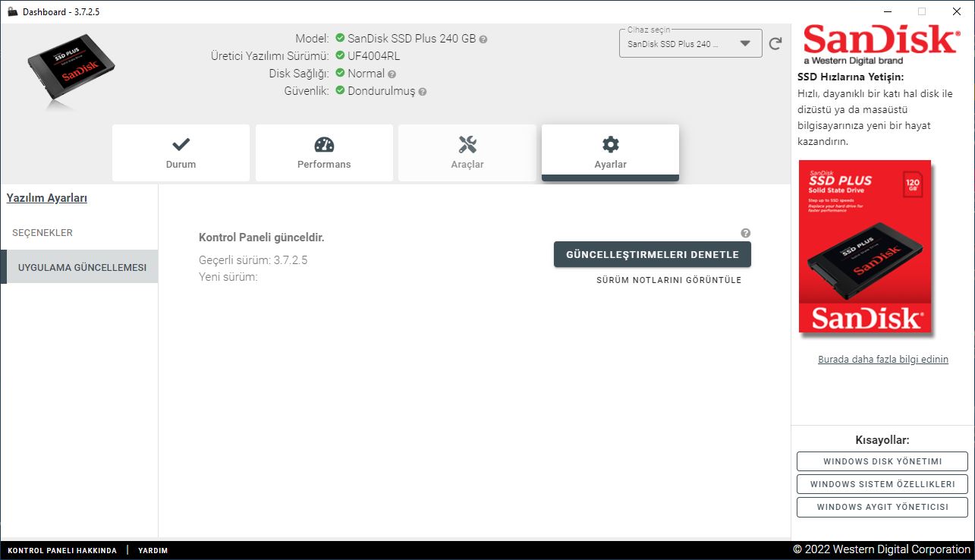The height and width of the screenshot is (560, 975).
Task: Click the SSD Hızlarına Yetişin heading
Action: (851, 77)
